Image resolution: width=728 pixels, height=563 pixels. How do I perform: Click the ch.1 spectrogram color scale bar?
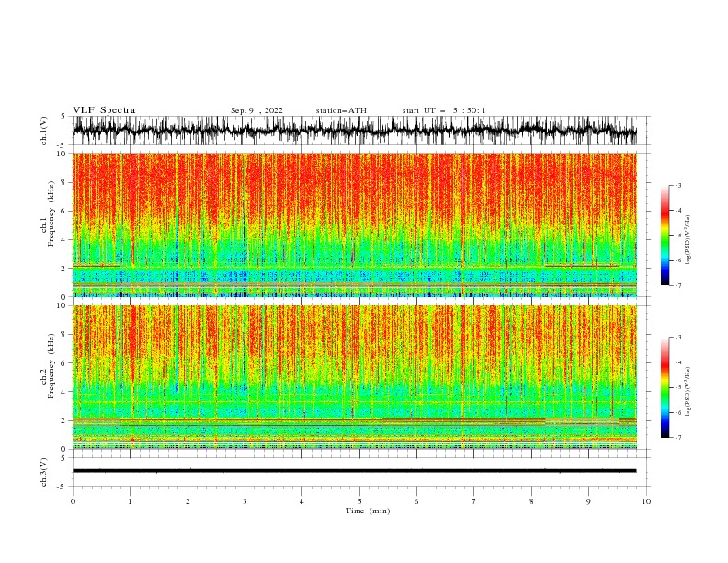665,236
